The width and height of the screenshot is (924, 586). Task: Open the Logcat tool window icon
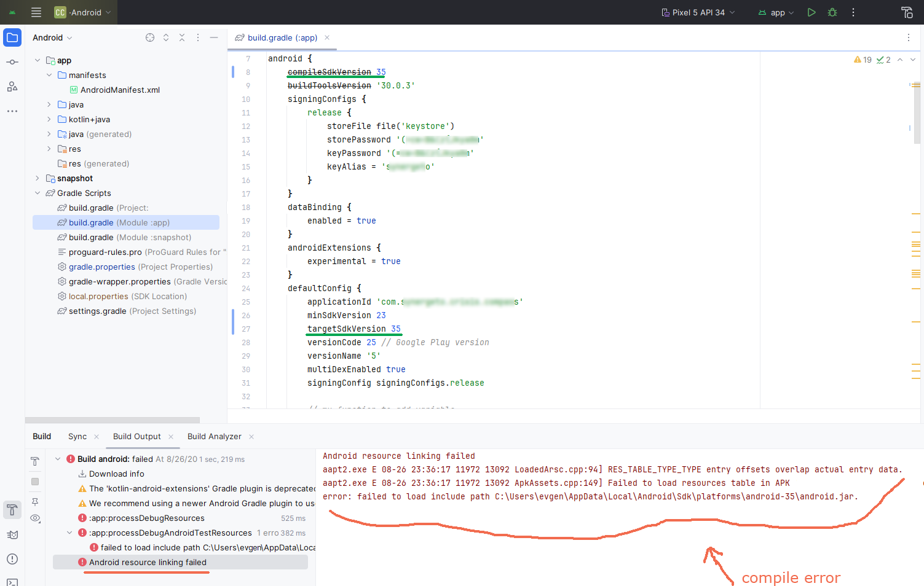[12, 534]
